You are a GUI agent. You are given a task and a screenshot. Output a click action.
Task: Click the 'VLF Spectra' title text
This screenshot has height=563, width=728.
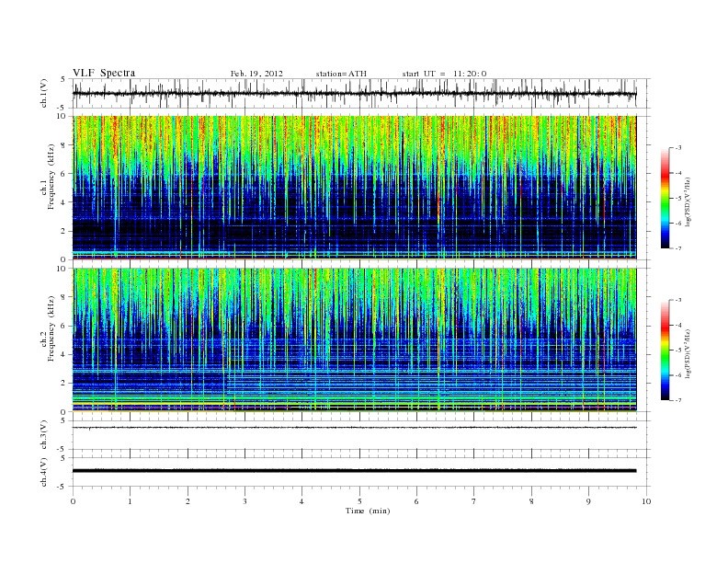104,73
